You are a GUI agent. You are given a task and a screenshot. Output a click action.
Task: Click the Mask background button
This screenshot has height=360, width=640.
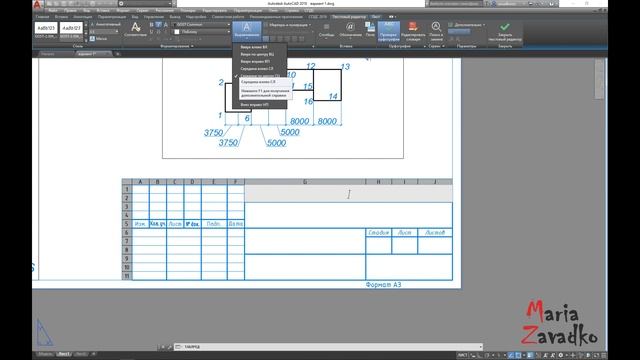click(x=98, y=39)
